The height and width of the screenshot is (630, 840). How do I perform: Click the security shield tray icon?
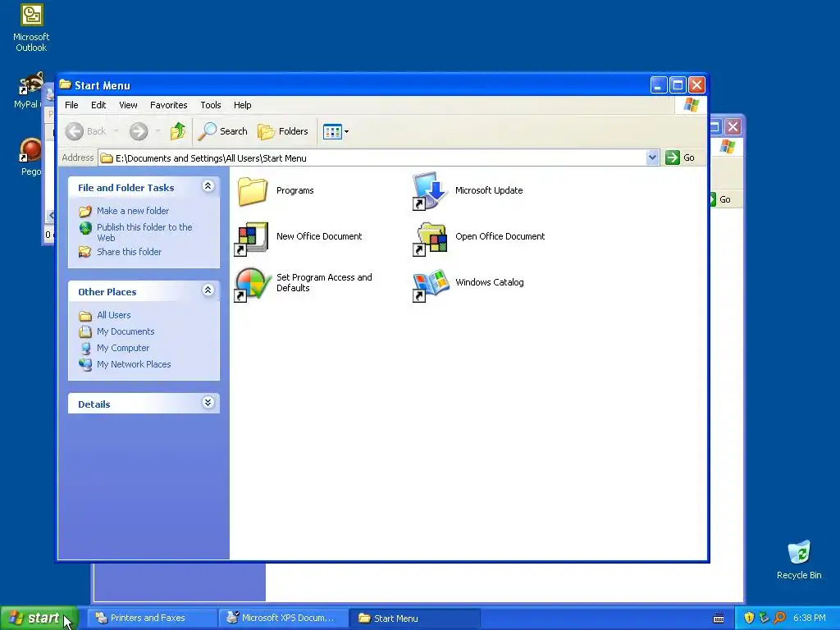point(749,618)
